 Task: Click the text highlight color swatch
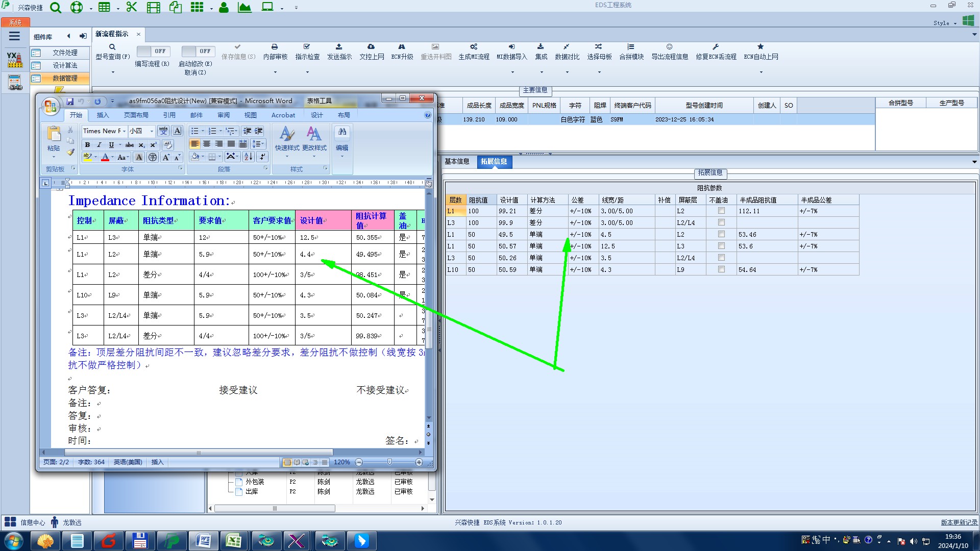point(87,157)
